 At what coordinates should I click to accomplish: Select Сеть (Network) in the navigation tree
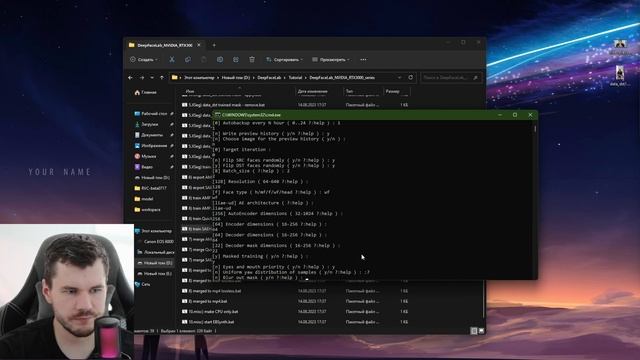(x=143, y=284)
